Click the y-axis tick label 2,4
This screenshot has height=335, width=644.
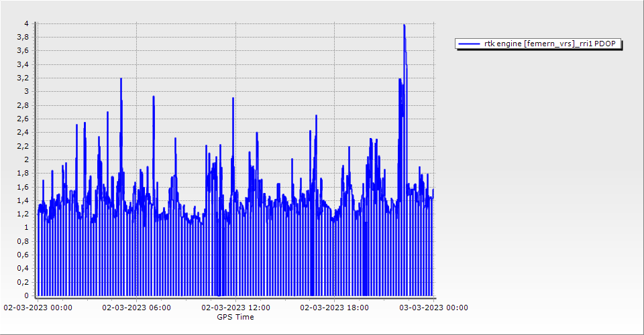23,132
